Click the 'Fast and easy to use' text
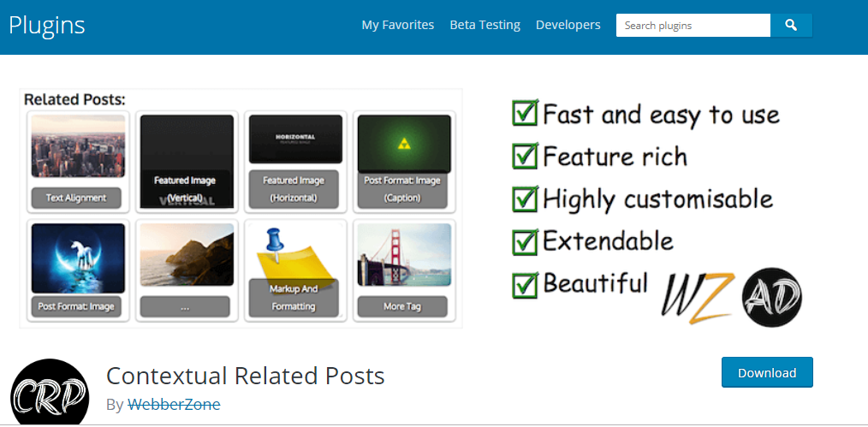868x427 pixels. pyautogui.click(x=661, y=115)
